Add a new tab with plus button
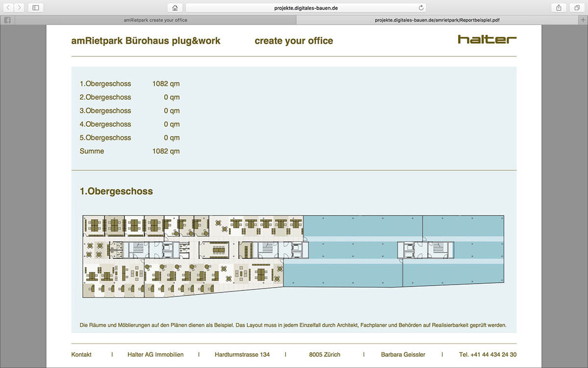The image size is (588, 368). point(583,20)
